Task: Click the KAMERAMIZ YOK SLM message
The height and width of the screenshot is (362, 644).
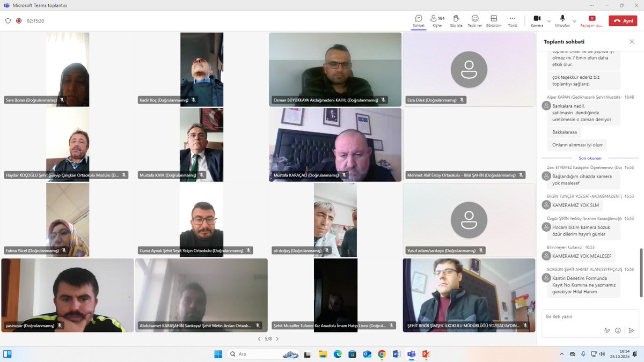Action: coord(575,205)
